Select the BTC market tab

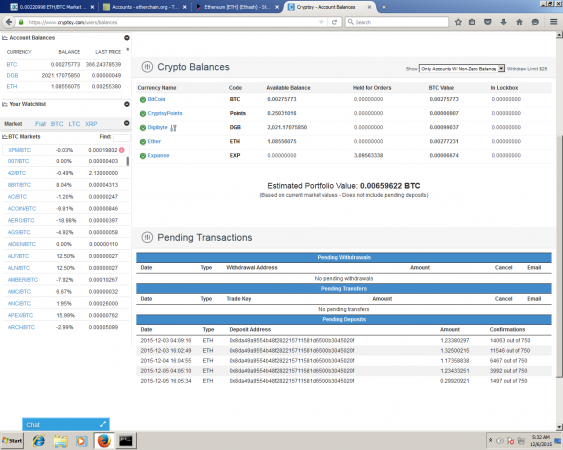pos(57,124)
